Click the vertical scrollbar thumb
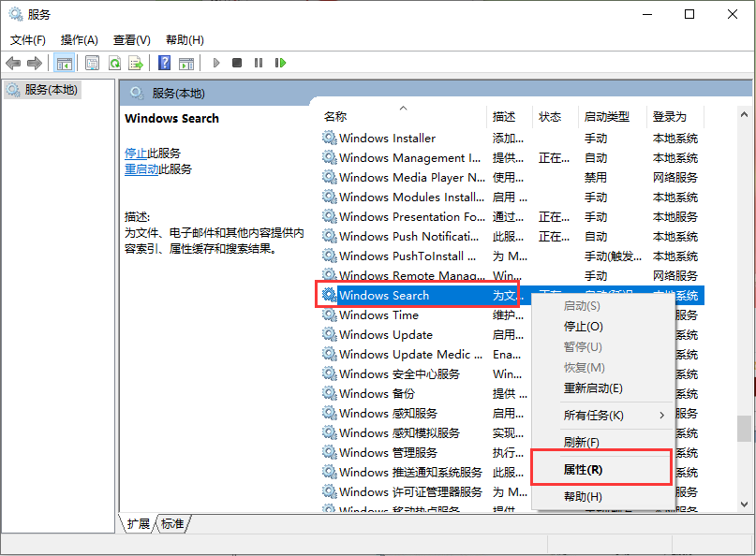The image size is (756, 556). click(744, 429)
